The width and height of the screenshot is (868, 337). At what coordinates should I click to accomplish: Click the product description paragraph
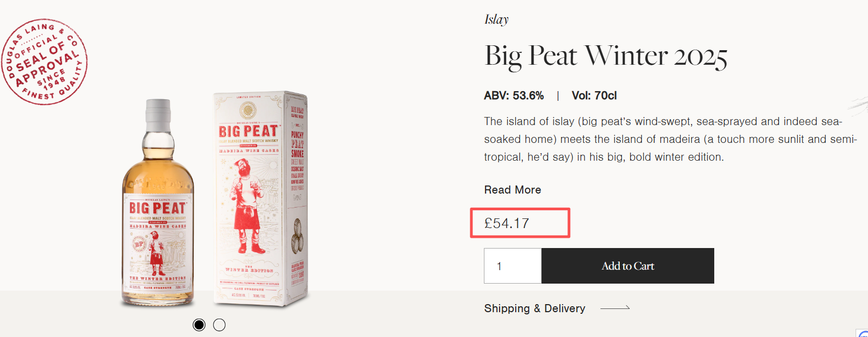tap(669, 139)
